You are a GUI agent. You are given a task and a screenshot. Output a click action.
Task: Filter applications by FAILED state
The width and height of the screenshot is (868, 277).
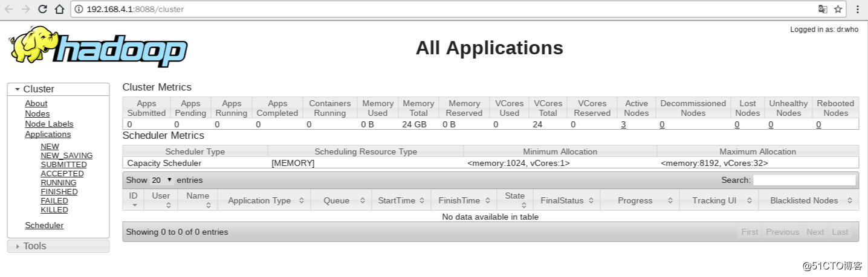point(54,200)
